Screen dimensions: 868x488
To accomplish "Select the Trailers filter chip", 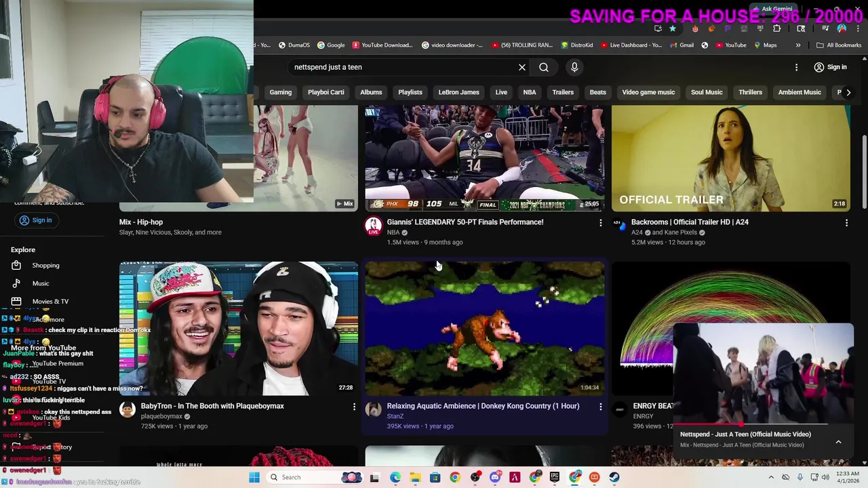I will [563, 92].
